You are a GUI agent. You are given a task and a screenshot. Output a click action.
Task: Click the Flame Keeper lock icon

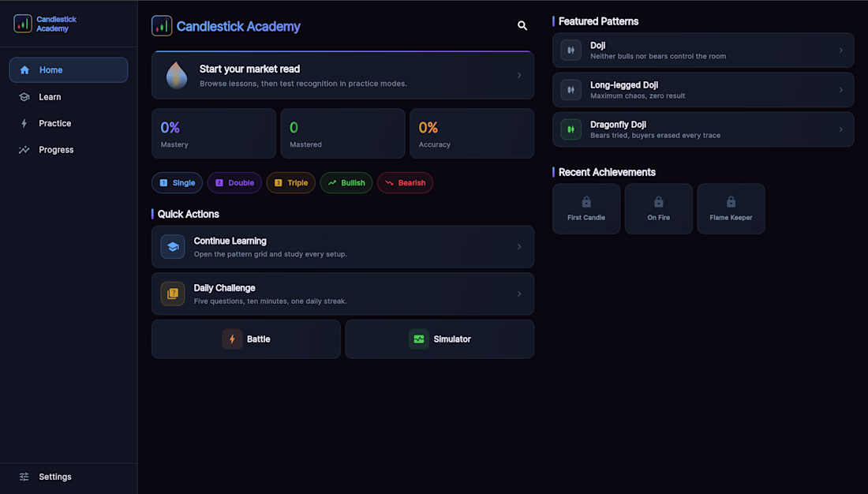pyautogui.click(x=731, y=202)
